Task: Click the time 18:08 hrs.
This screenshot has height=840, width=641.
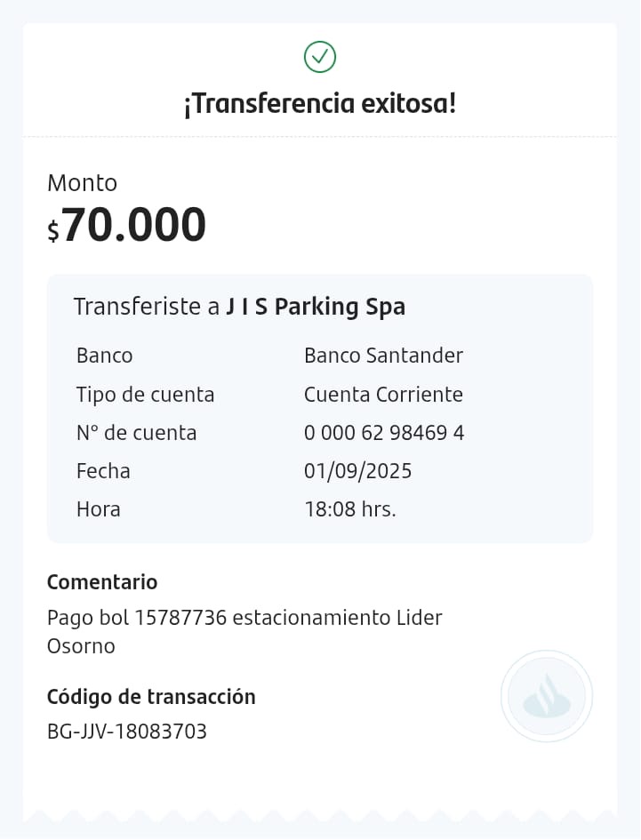Action: [x=350, y=509]
